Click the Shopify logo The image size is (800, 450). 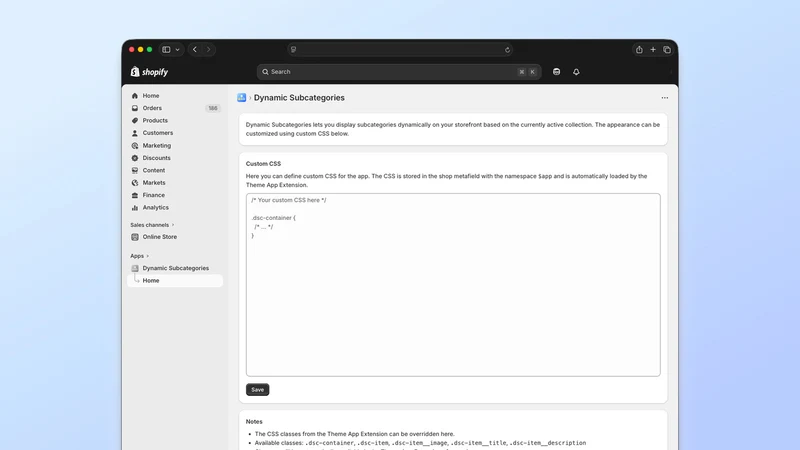[x=149, y=72]
